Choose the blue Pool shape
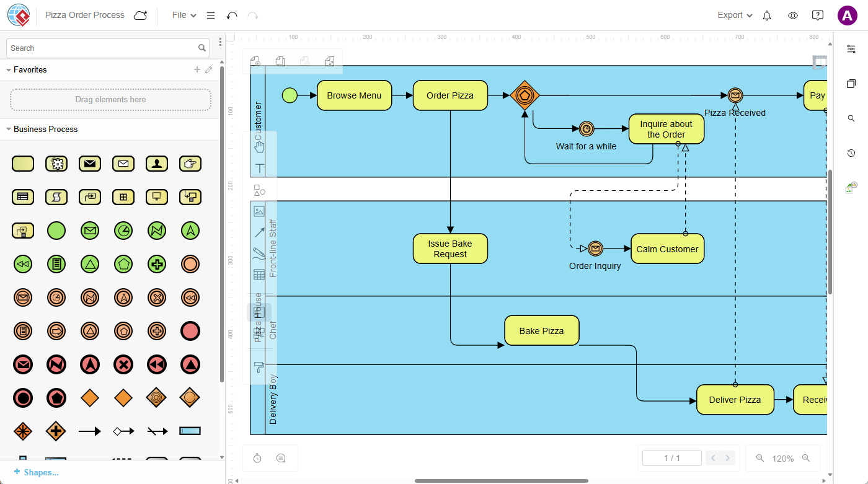This screenshot has width=868, height=484. [x=190, y=431]
